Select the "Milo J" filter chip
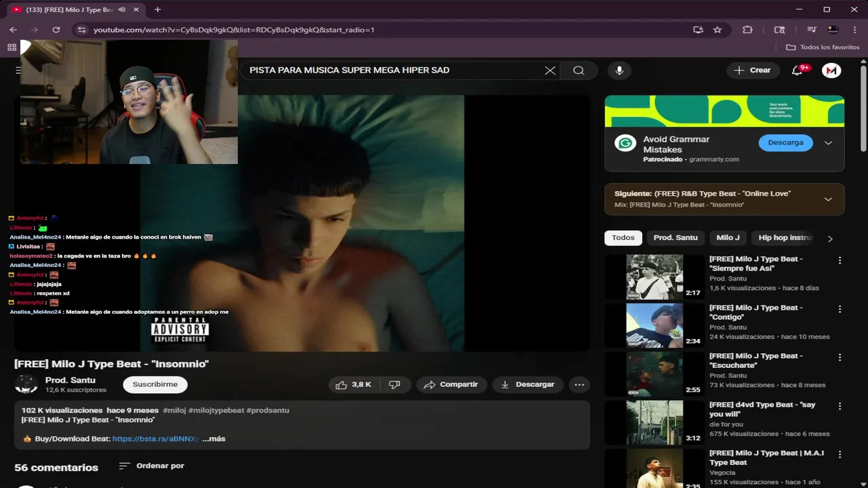Viewport: 868px width, 488px height. tap(728, 238)
